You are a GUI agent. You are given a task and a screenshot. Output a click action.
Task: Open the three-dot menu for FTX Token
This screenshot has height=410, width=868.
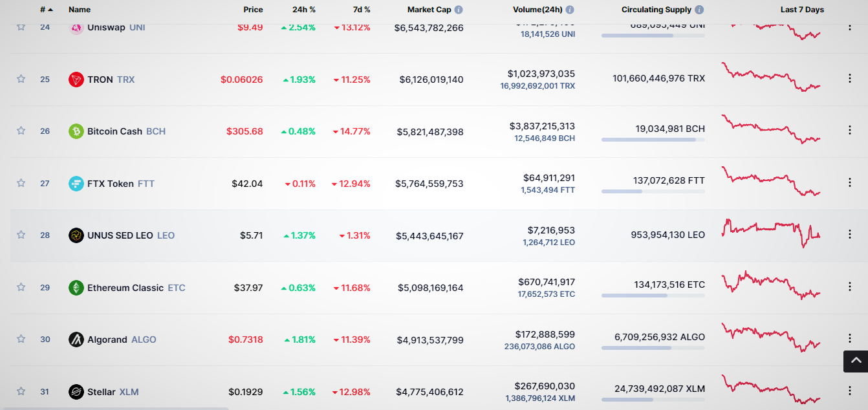850,183
